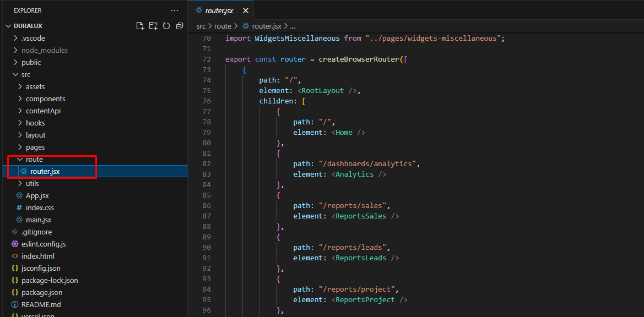The height and width of the screenshot is (317, 644).
Task: Click index.html file icon
Action: [x=15, y=256]
